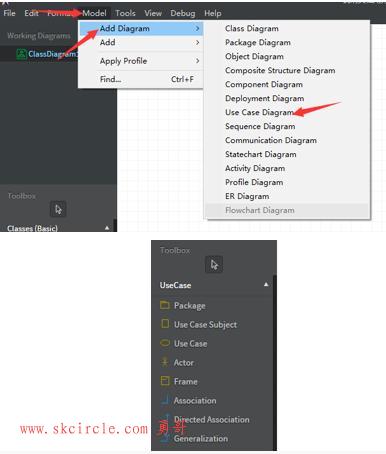The width and height of the screenshot is (386, 454).
Task: Select the Package folder icon
Action: click(165, 305)
